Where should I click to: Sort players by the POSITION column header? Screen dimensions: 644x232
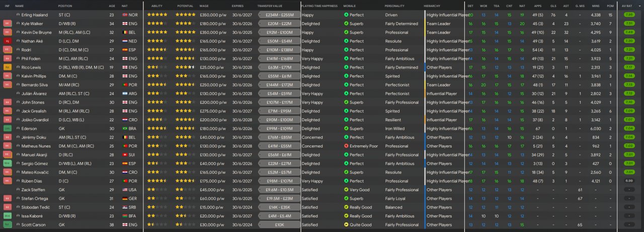(65, 6)
